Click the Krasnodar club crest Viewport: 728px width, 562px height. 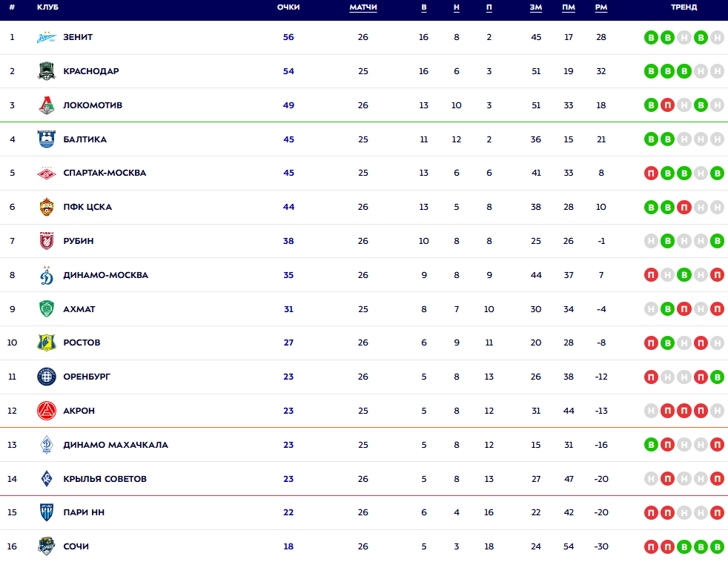tap(47, 71)
